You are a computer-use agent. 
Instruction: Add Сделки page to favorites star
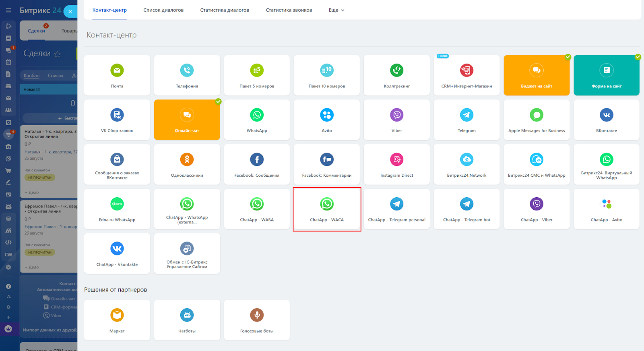[58, 54]
